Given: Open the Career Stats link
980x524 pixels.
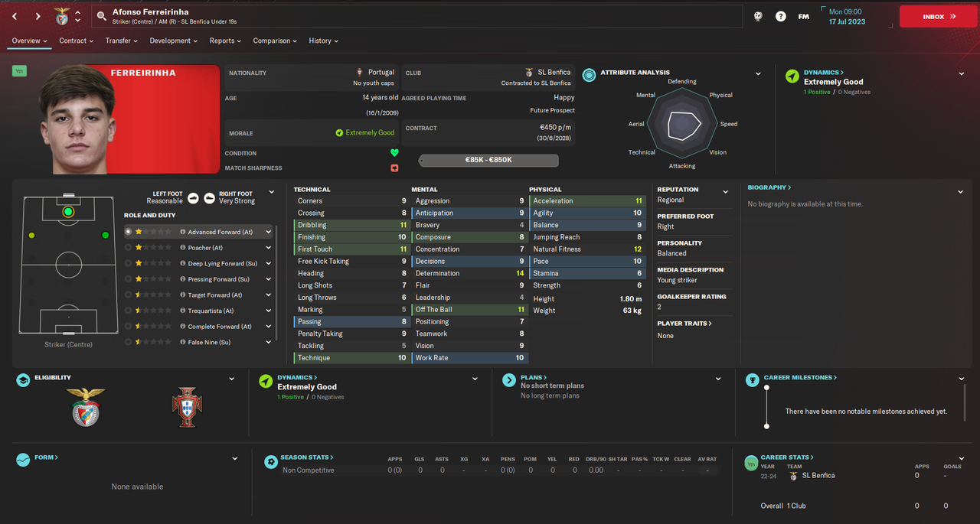Looking at the screenshot, I should tap(787, 457).
